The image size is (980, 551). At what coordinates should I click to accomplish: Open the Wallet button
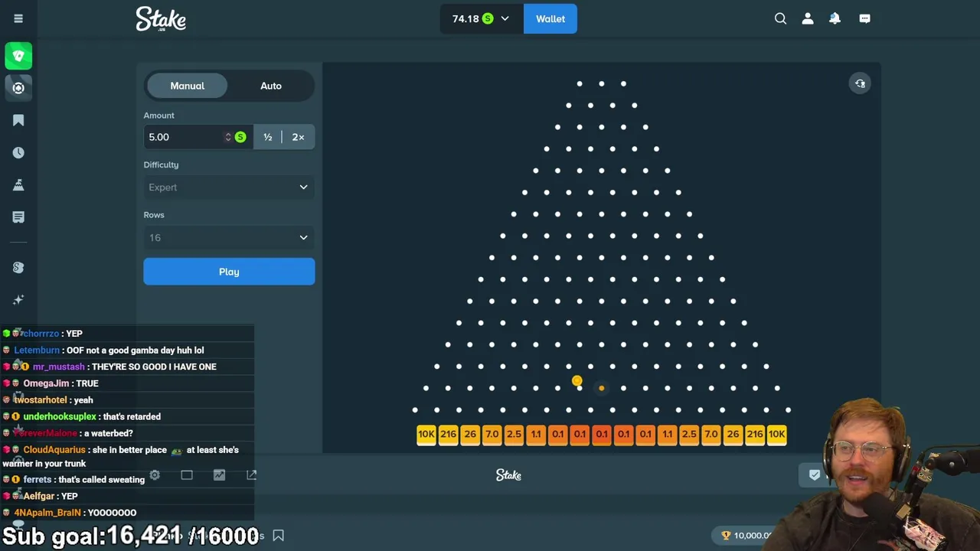[x=550, y=19]
